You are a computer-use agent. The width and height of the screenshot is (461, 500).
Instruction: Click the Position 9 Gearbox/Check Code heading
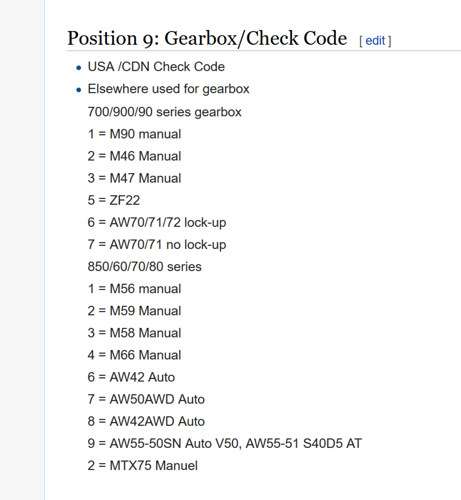pyautogui.click(x=207, y=38)
